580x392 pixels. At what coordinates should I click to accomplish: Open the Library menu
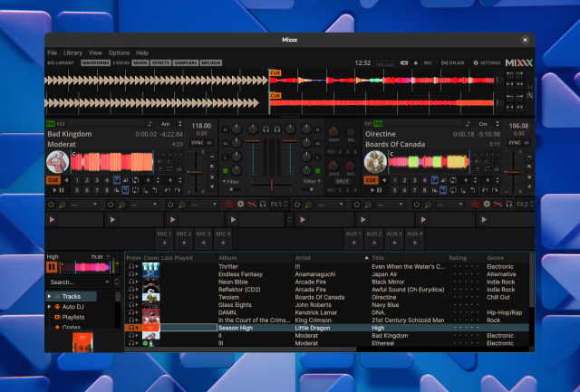point(72,53)
